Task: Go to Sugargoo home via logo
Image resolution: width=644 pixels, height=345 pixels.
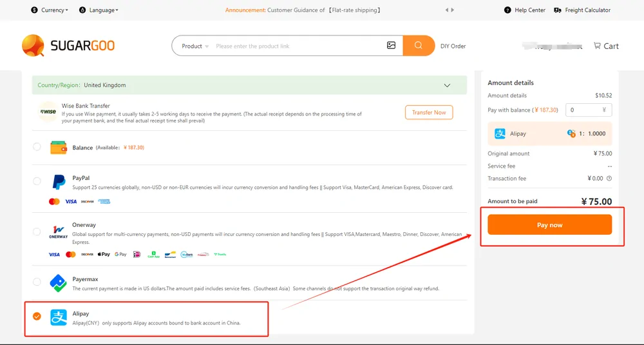Action: (68, 45)
